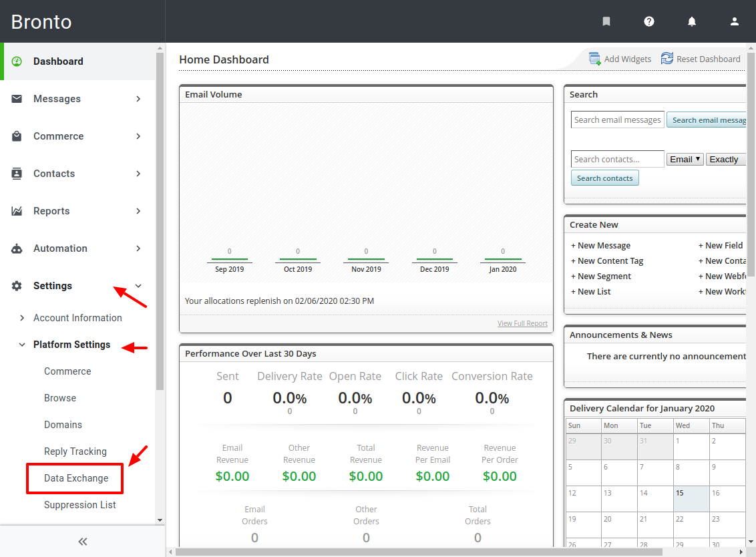756x557 pixels.
Task: Open Domains under Platform Settings
Action: 63,425
